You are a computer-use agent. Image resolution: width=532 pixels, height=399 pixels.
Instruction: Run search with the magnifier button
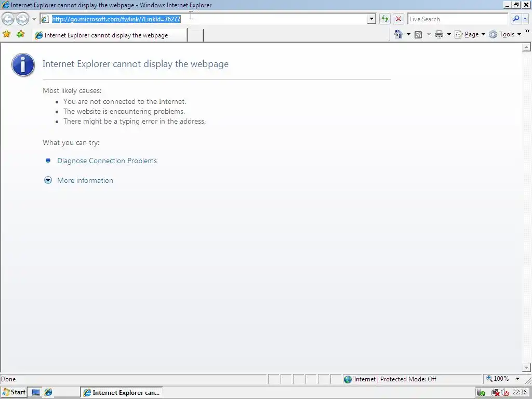click(516, 19)
